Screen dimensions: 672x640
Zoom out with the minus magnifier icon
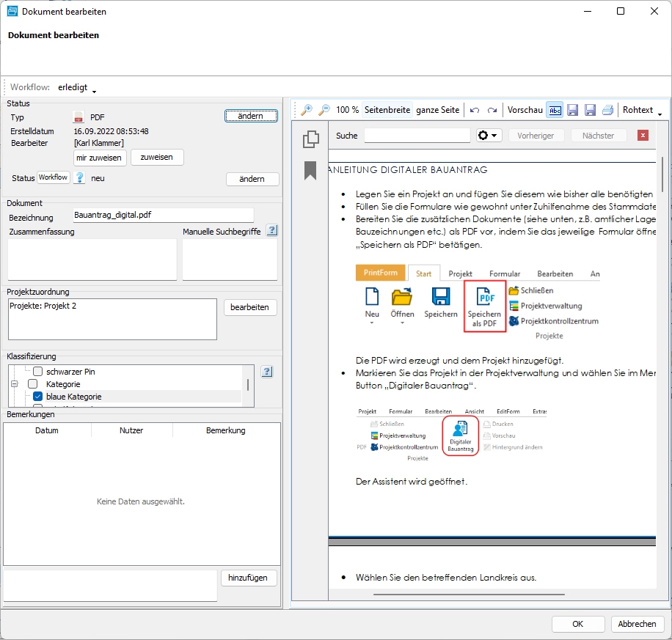[324, 110]
